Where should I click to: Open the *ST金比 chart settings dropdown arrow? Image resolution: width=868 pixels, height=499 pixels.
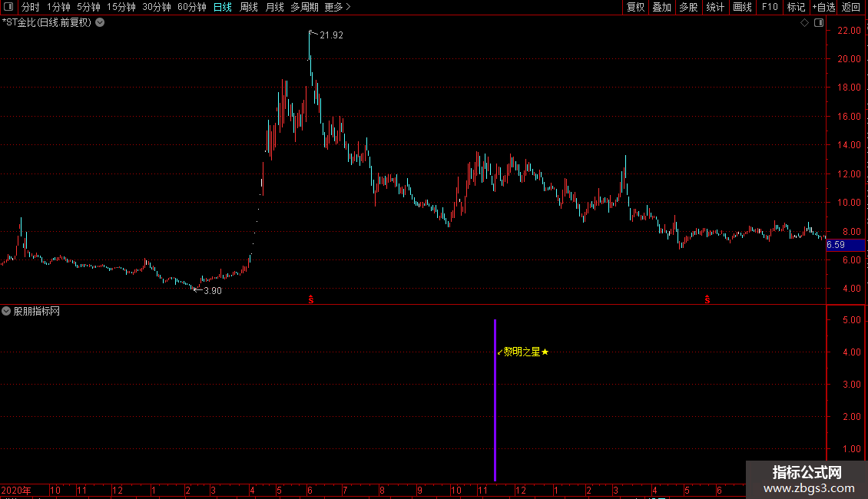click(x=100, y=23)
